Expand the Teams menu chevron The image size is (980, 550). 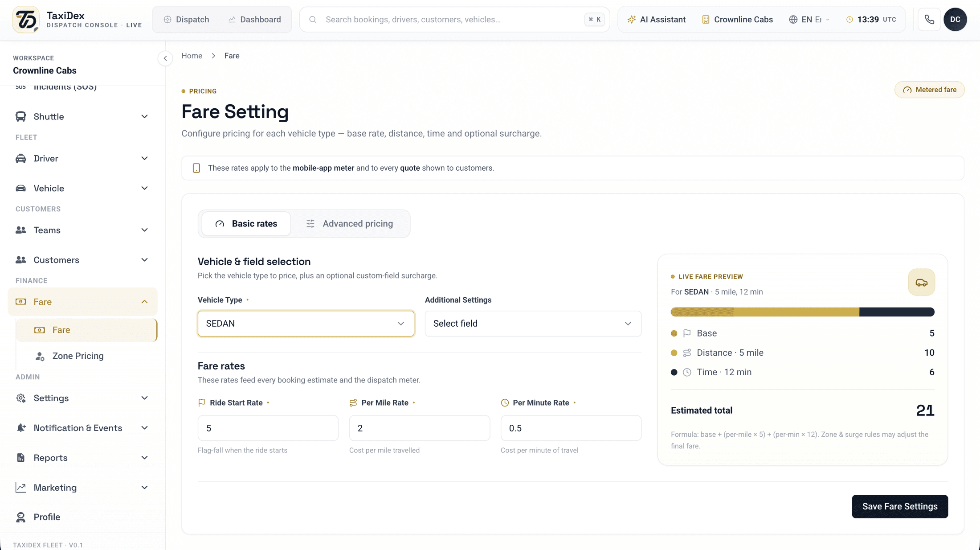pyautogui.click(x=144, y=230)
